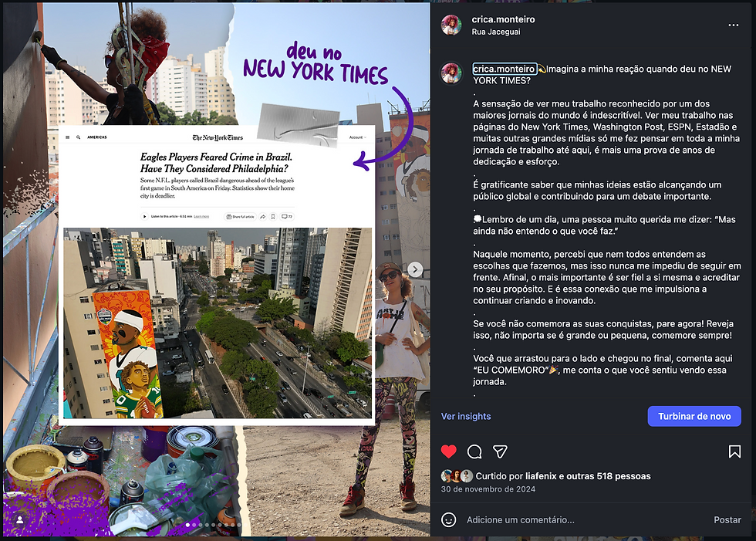The image size is (756, 541).
Task: Open liafenix profile in likes line
Action: coord(541,476)
